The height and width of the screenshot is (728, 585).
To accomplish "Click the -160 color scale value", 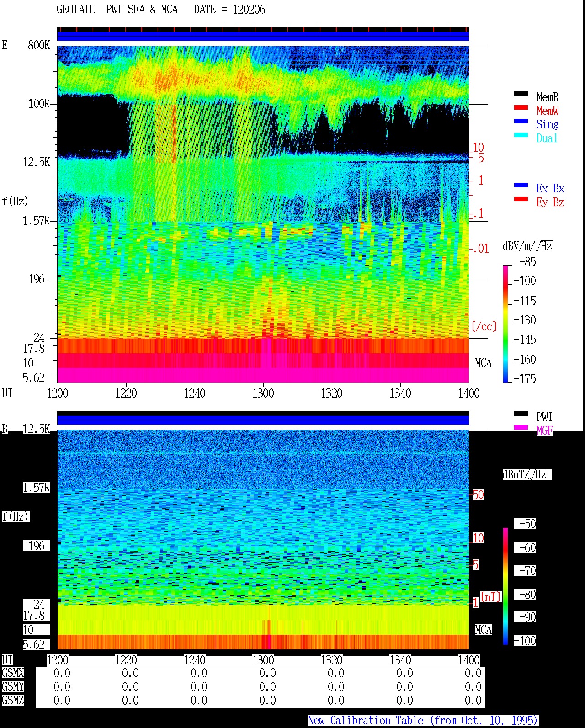I will click(x=525, y=359).
